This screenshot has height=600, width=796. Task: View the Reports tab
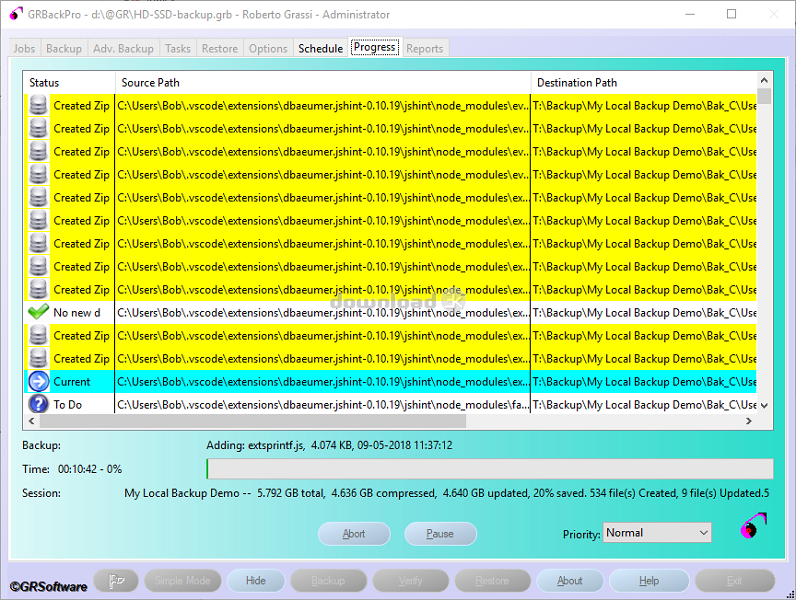(x=424, y=48)
